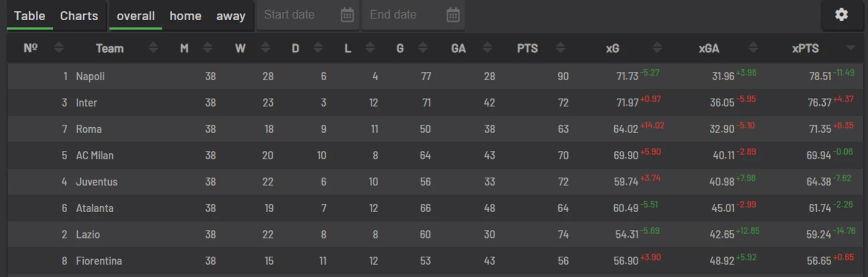
Task: Sort by goals G column icon
Action: (423, 48)
